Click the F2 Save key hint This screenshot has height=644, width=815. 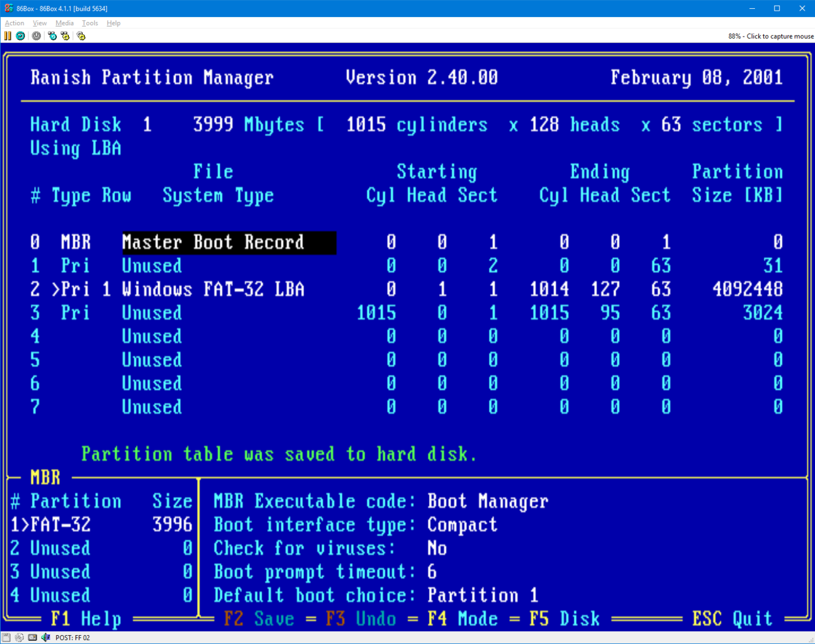coord(259,619)
